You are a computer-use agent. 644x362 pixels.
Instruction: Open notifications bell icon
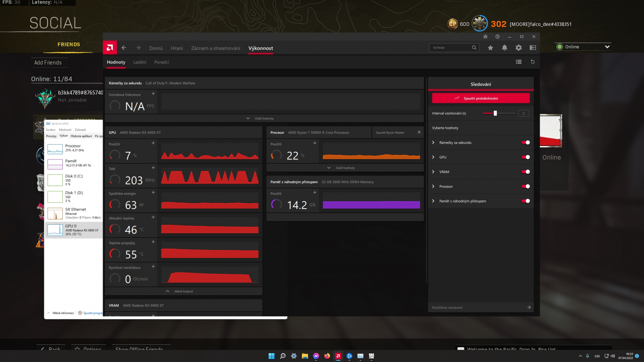(x=504, y=48)
